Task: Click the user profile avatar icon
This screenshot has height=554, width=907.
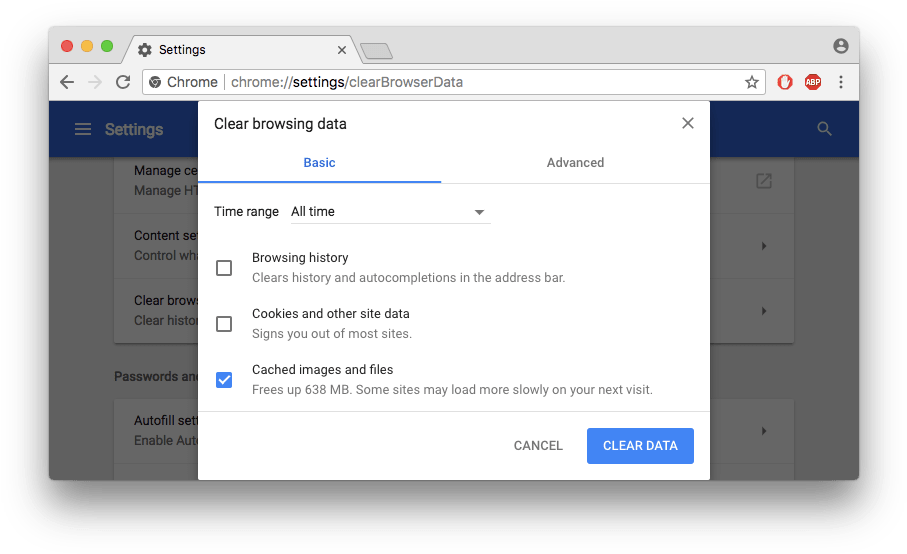Action: [x=840, y=46]
